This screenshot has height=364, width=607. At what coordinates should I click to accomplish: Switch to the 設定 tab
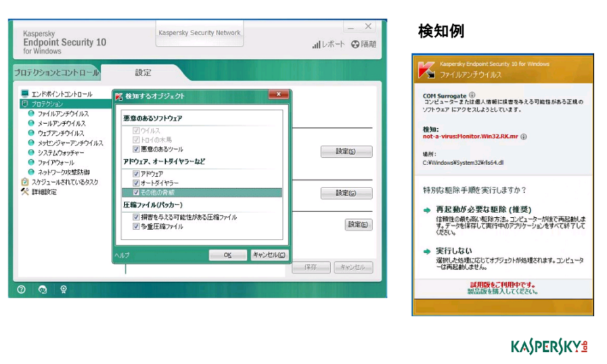pyautogui.click(x=143, y=72)
